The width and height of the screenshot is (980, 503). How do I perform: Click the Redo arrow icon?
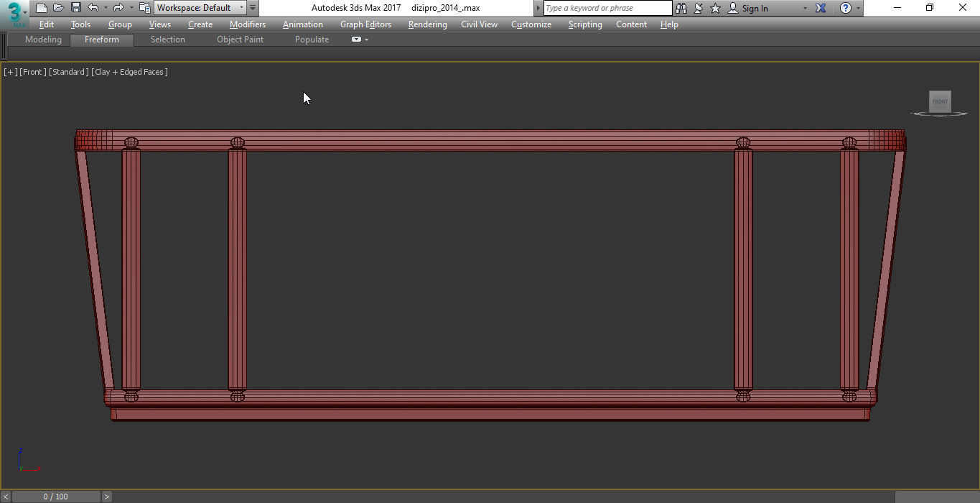coord(118,8)
